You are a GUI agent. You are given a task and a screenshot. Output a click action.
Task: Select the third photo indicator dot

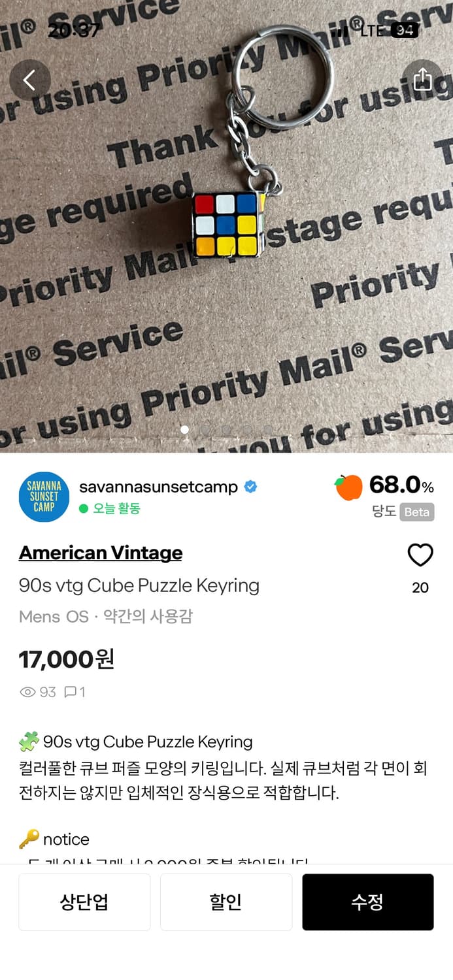(226, 429)
